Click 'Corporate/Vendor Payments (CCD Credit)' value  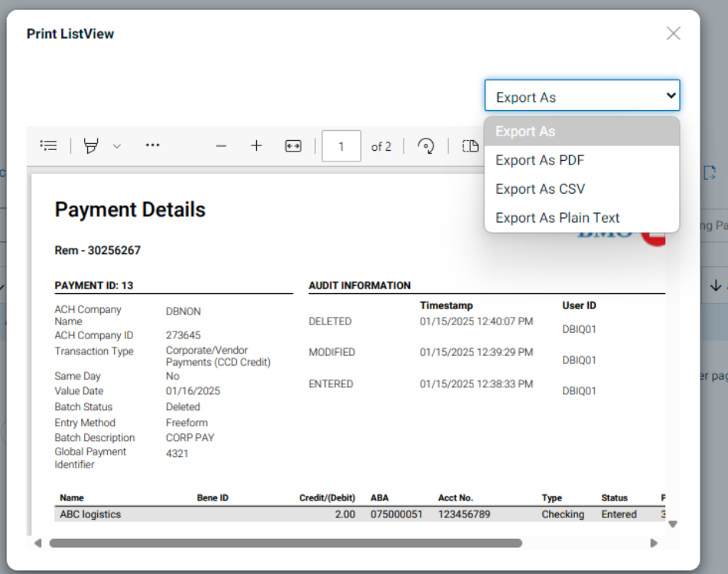point(218,356)
